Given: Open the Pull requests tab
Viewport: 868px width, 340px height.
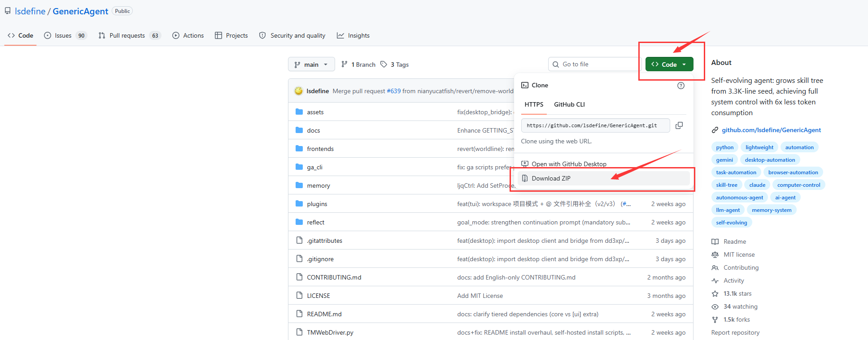Looking at the screenshot, I should coord(129,35).
